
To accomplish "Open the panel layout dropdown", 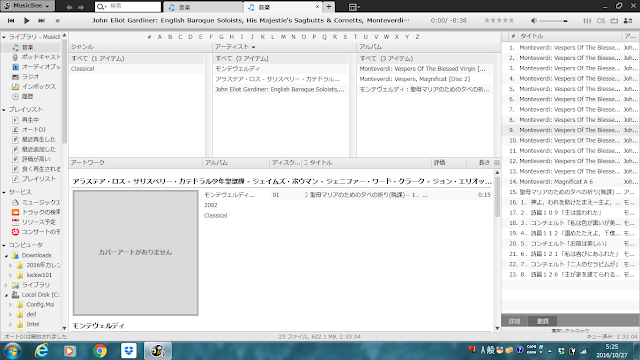I will click(354, 7).
